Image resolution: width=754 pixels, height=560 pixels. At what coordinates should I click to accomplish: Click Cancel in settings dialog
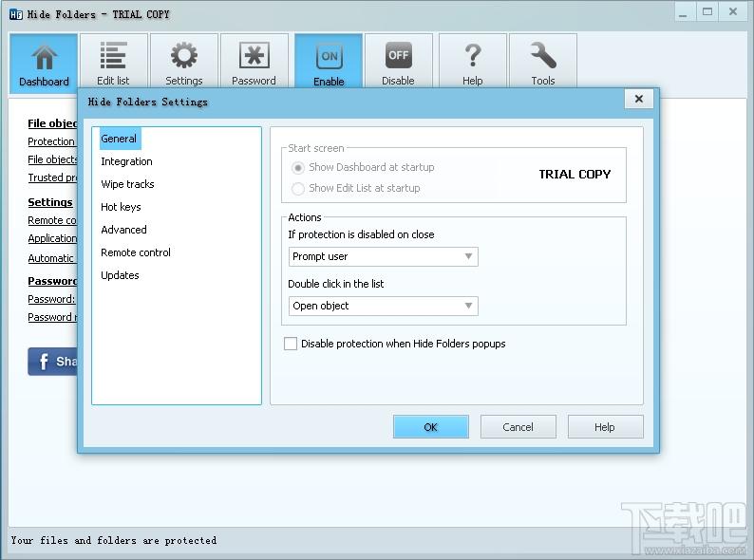[x=518, y=427]
